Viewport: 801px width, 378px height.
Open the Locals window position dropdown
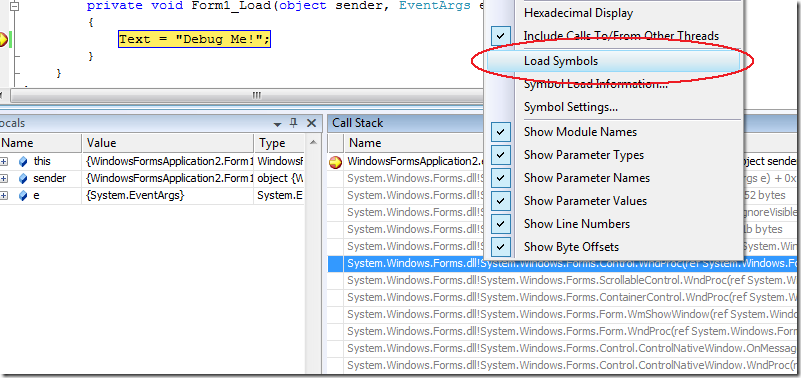(277, 124)
